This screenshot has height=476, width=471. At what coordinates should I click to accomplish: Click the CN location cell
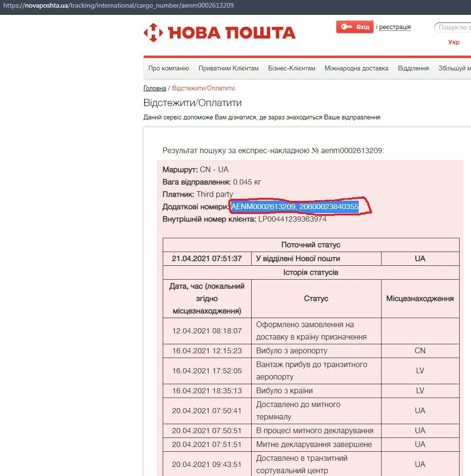[420, 350]
